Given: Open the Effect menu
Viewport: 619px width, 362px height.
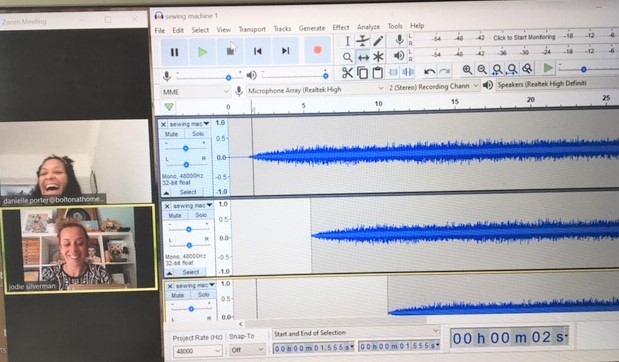Looking at the screenshot, I should pos(341,27).
